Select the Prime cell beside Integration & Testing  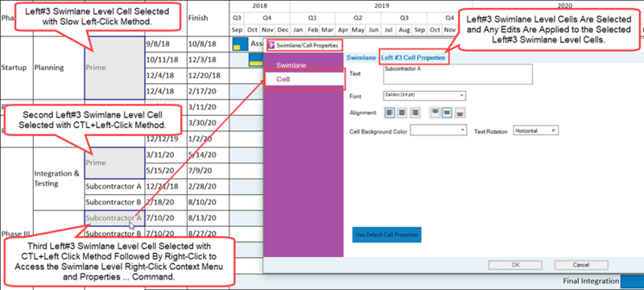pos(114,163)
